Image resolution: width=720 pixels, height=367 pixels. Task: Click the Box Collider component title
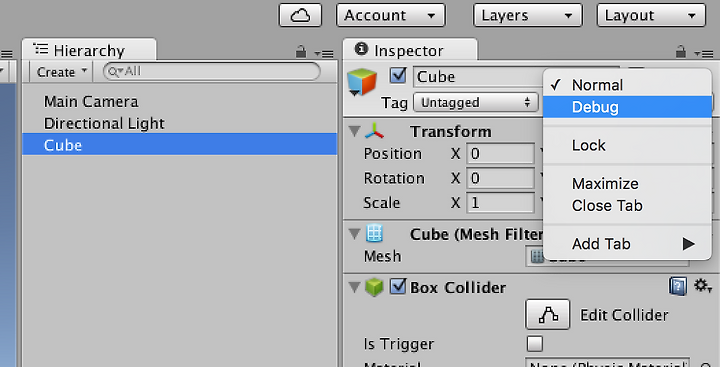click(458, 288)
